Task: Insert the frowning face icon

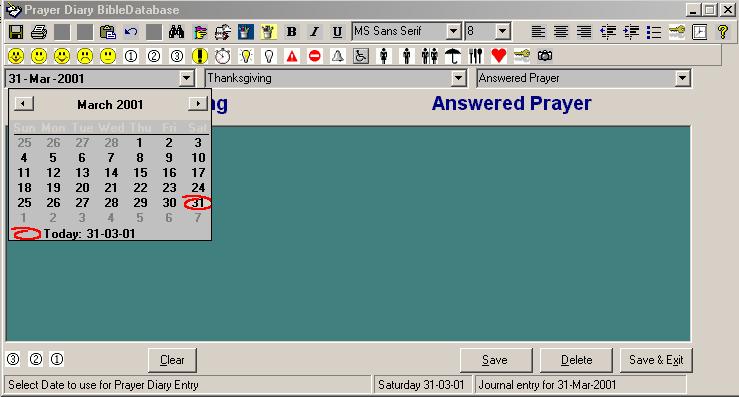Action: click(85, 56)
